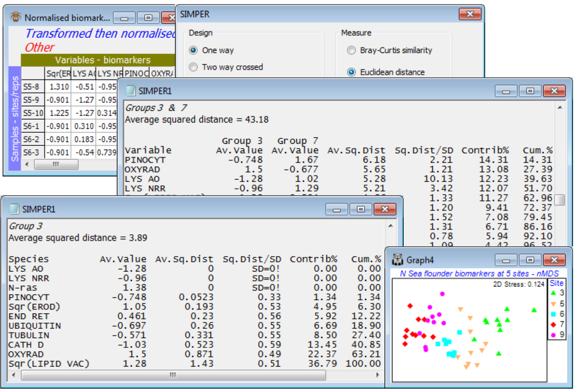Click the OXYRA column header in data sheet
The image size is (576, 392).
tap(162, 74)
